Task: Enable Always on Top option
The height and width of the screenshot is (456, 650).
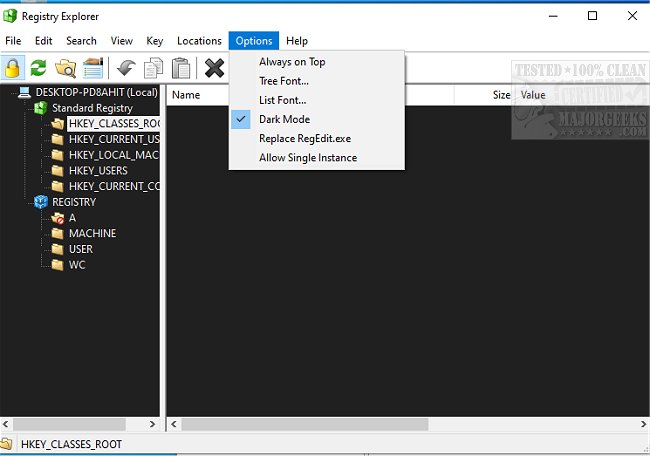Action: point(317,62)
